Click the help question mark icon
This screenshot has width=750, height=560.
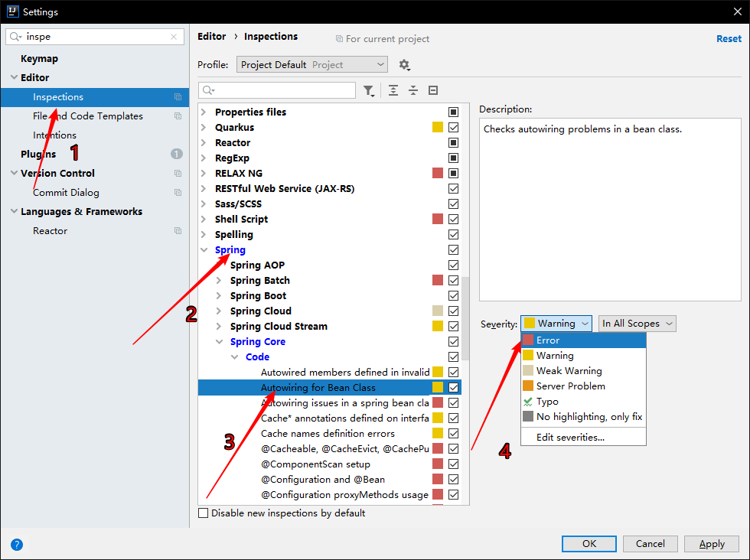point(17,545)
